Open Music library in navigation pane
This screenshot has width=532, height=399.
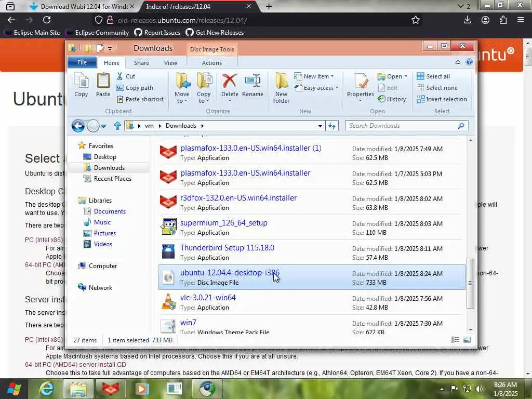point(102,222)
